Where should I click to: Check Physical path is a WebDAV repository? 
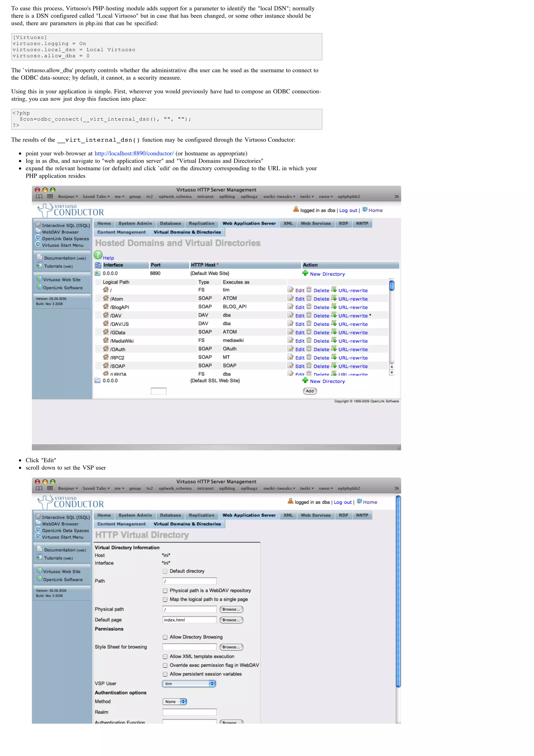point(165,591)
